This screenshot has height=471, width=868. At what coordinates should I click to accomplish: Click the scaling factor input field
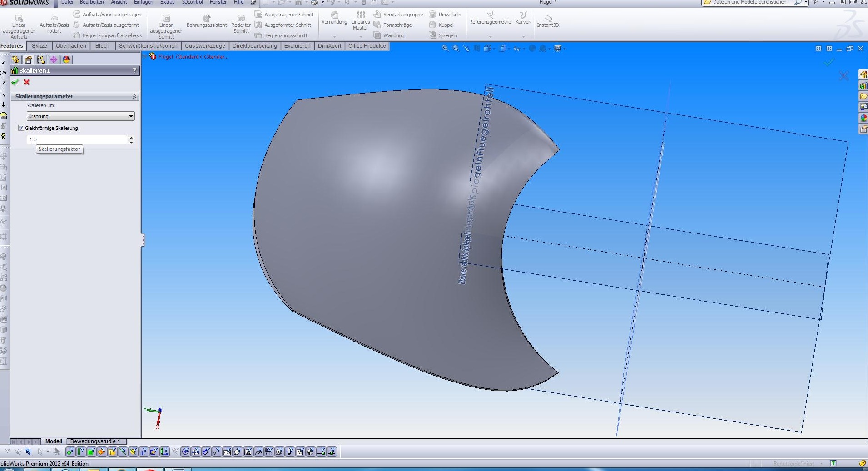(x=76, y=139)
